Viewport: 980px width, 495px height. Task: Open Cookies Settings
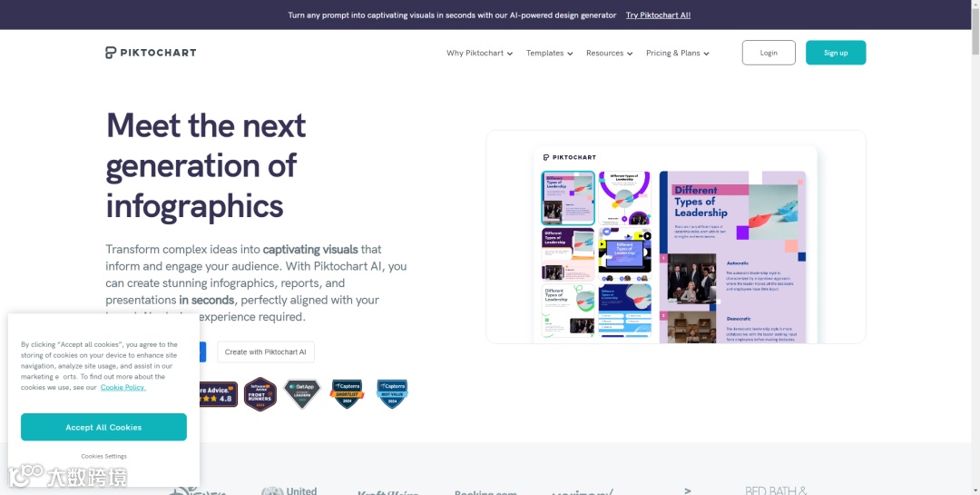103,456
